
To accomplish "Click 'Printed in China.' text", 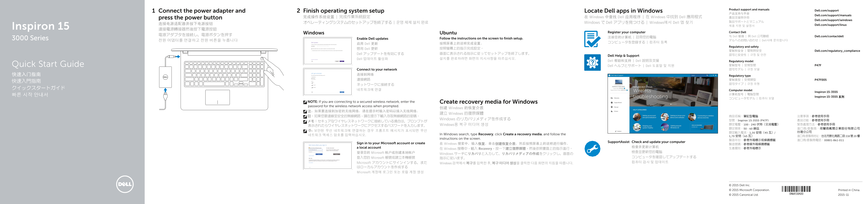I will point(849,190).
